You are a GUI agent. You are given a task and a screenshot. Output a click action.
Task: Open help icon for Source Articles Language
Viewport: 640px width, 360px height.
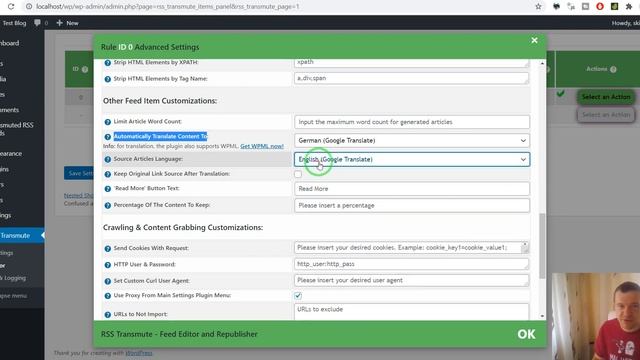(108, 159)
